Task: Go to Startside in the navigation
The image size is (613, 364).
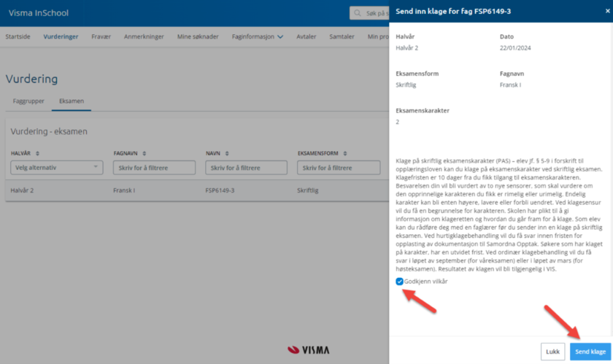Action: click(x=18, y=36)
